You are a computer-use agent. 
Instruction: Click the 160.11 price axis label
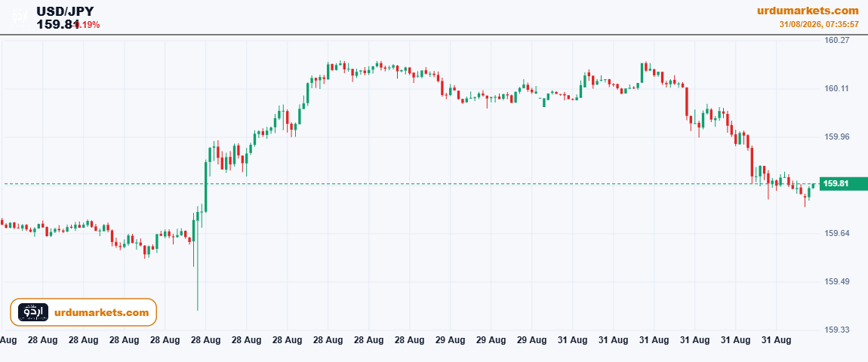tap(836, 88)
